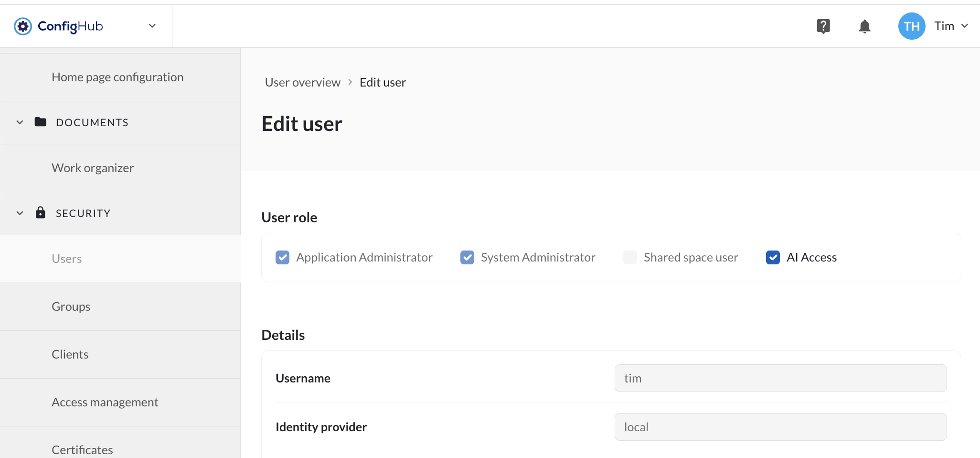Click the Security lock icon
The width and height of the screenshot is (980, 458).
41,213
